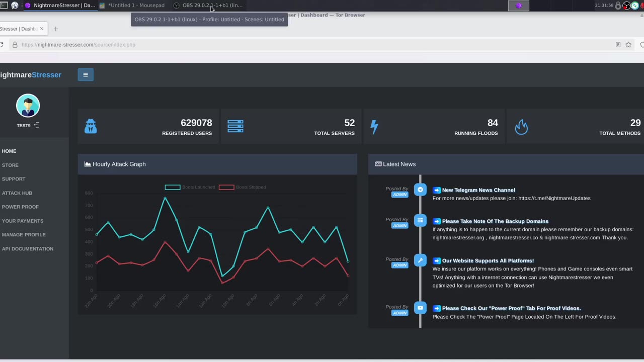Toggle the sidebar with the hamburger menu button
Image resolution: width=644 pixels, height=362 pixels.
click(x=86, y=75)
